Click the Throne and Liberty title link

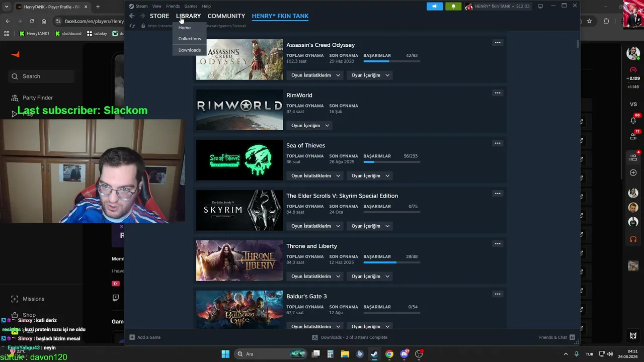tap(312, 246)
